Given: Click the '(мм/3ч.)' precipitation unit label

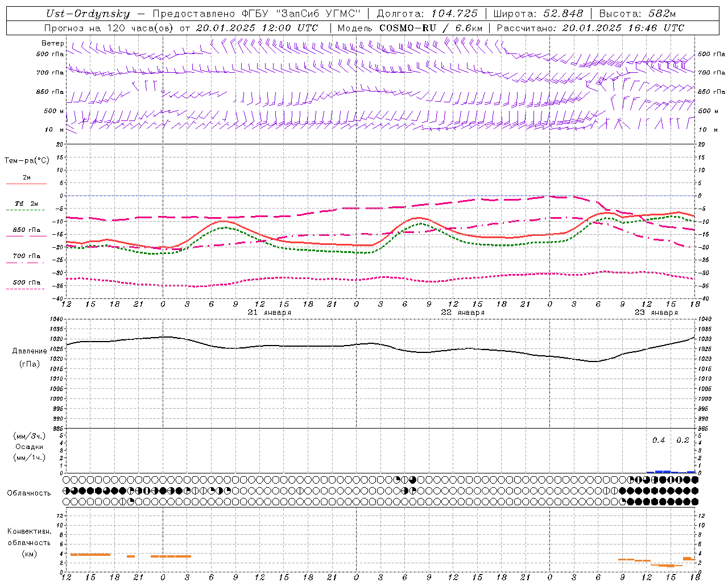Looking at the screenshot, I should coord(30,436).
